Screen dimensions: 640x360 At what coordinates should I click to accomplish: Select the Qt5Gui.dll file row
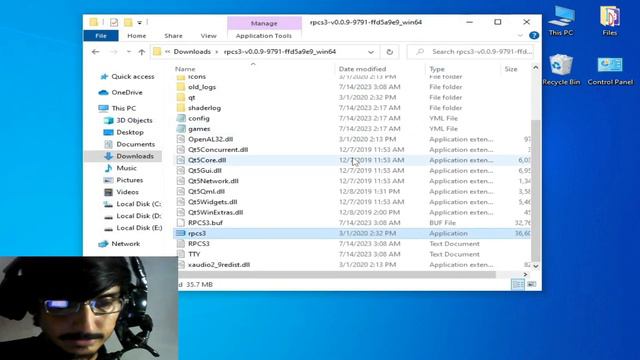tap(353, 171)
